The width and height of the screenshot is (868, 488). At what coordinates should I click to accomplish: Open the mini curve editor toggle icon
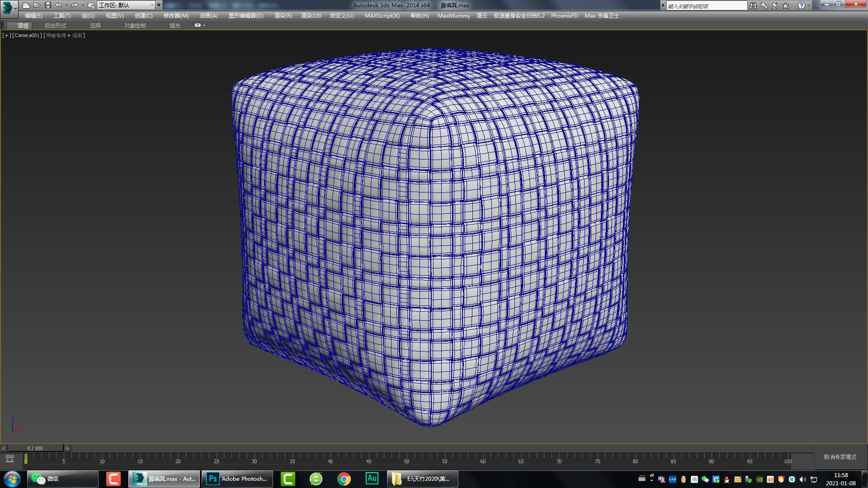[x=9, y=459]
